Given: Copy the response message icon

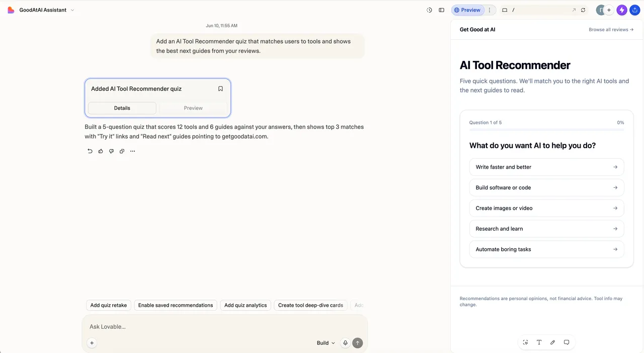Looking at the screenshot, I should [122, 151].
